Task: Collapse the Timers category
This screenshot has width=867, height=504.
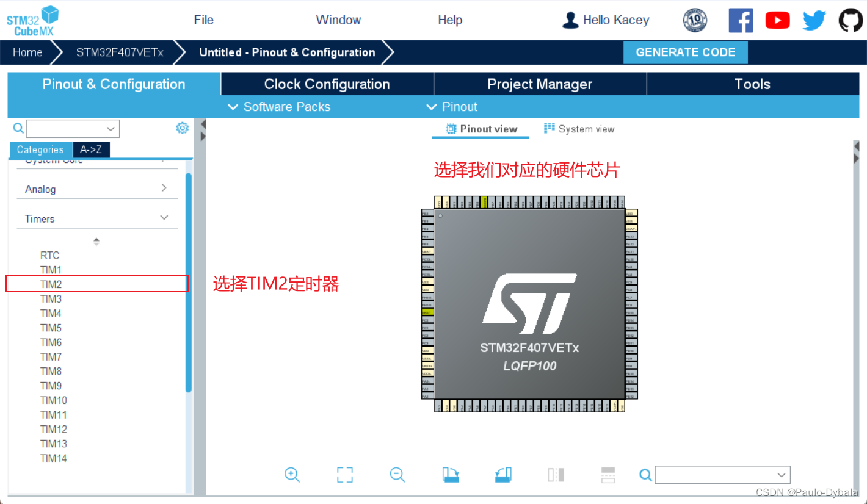Action: [164, 217]
